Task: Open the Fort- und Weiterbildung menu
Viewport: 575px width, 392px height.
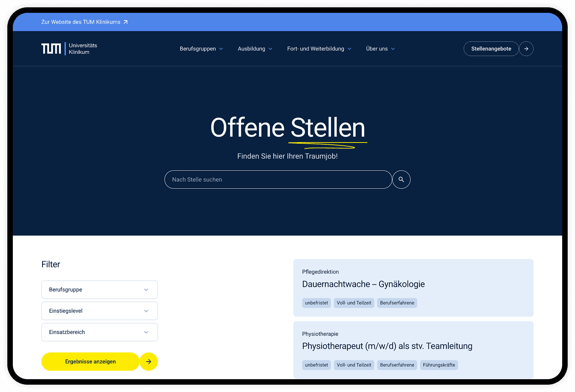Action: tap(319, 49)
